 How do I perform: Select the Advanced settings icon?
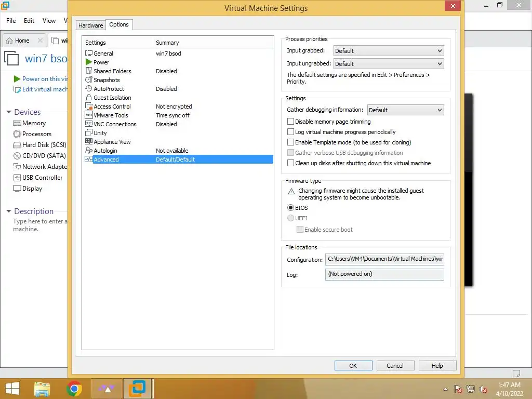[88, 159]
